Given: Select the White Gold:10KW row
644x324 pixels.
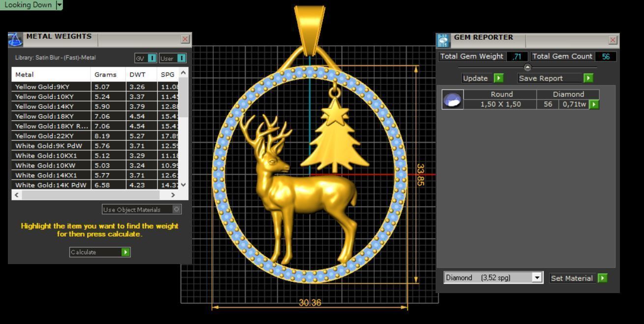Looking at the screenshot, I should [95, 165].
